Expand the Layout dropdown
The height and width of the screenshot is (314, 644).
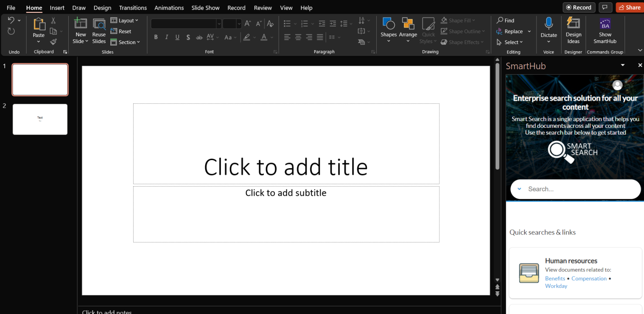tap(124, 20)
